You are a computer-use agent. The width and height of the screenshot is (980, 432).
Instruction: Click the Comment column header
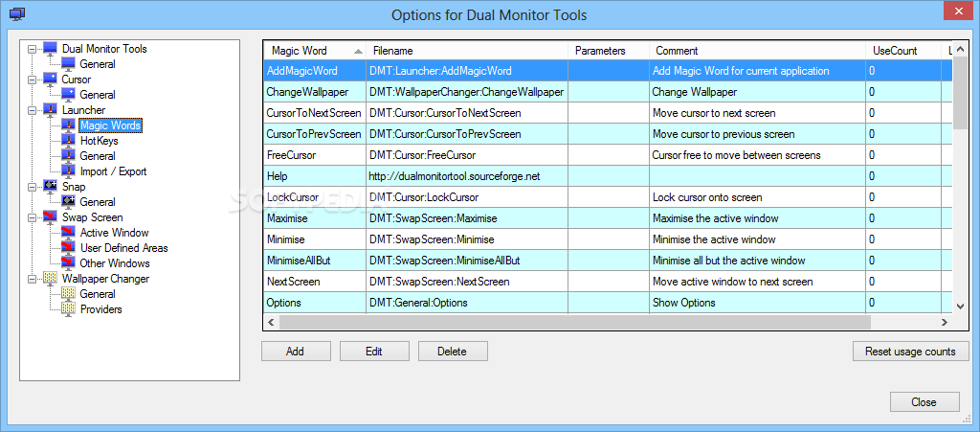(758, 51)
